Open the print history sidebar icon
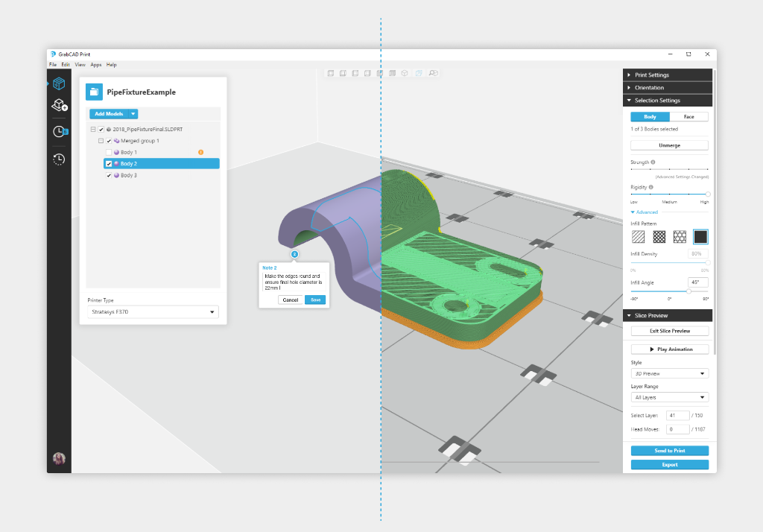Viewport: 763px width, 532px height. click(x=59, y=159)
